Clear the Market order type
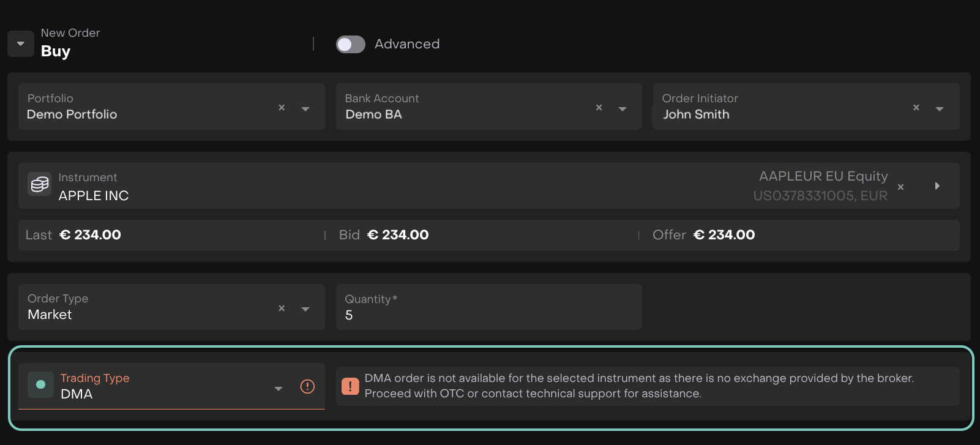The image size is (980, 445). point(282,309)
